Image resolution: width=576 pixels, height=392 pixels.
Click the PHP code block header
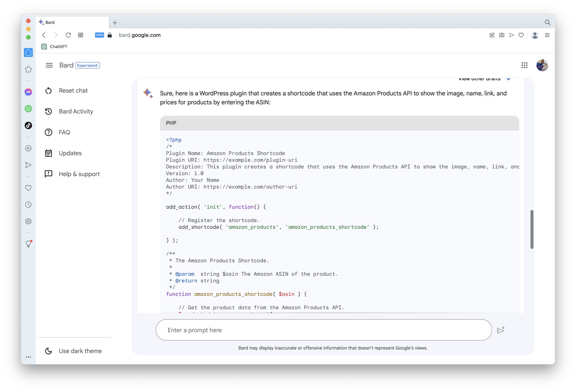(339, 123)
